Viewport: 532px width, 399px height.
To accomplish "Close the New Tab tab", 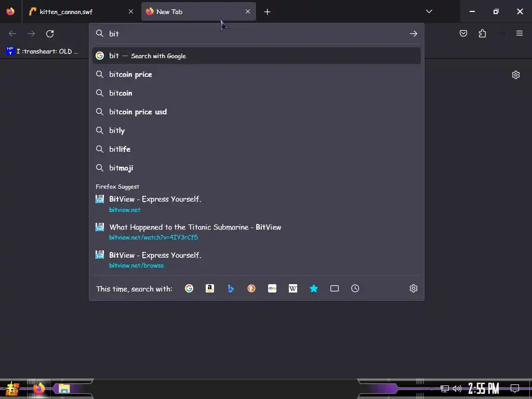I will coord(248,11).
